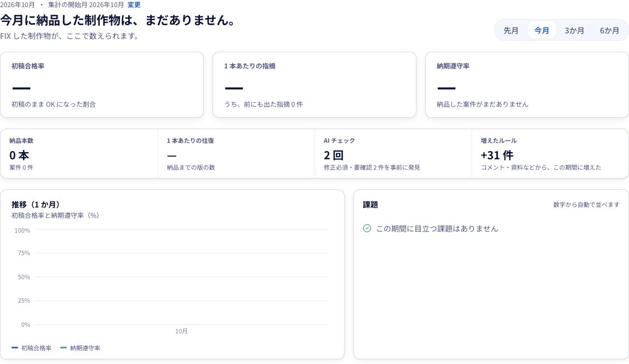
Task: Click この期間に目立つ課題はありません message
Action: pyautogui.click(x=437, y=228)
